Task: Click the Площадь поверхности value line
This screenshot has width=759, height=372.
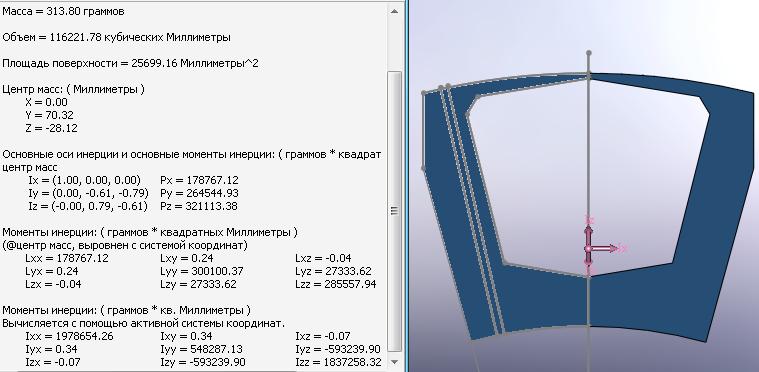Action: click(x=130, y=63)
